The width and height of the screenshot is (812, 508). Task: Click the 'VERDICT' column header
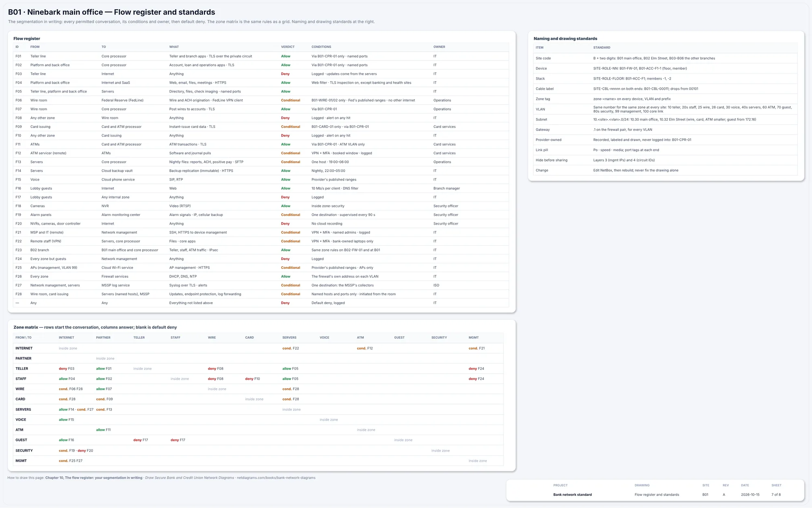tap(288, 47)
